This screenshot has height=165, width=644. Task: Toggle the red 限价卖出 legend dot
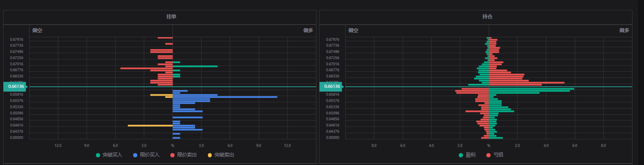tap(172, 155)
